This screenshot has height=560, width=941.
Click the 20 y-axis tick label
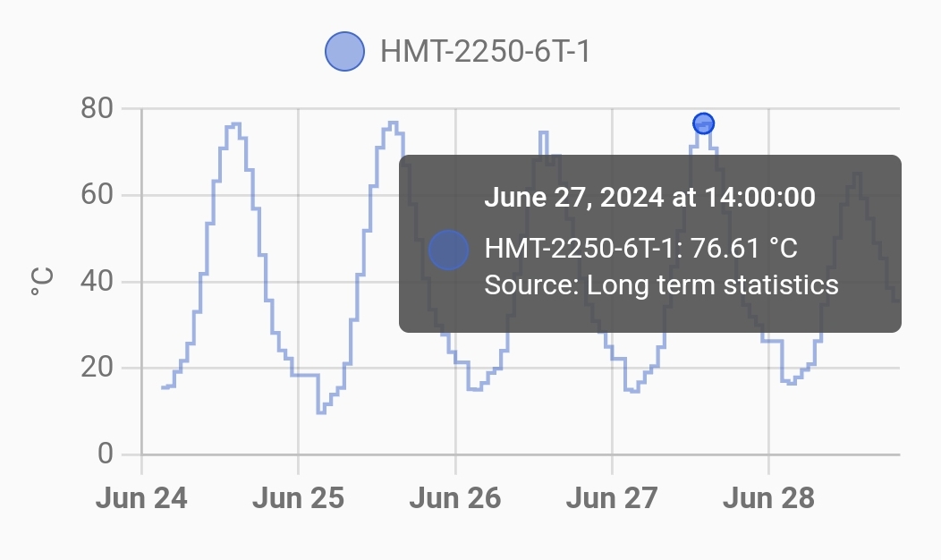tap(97, 367)
